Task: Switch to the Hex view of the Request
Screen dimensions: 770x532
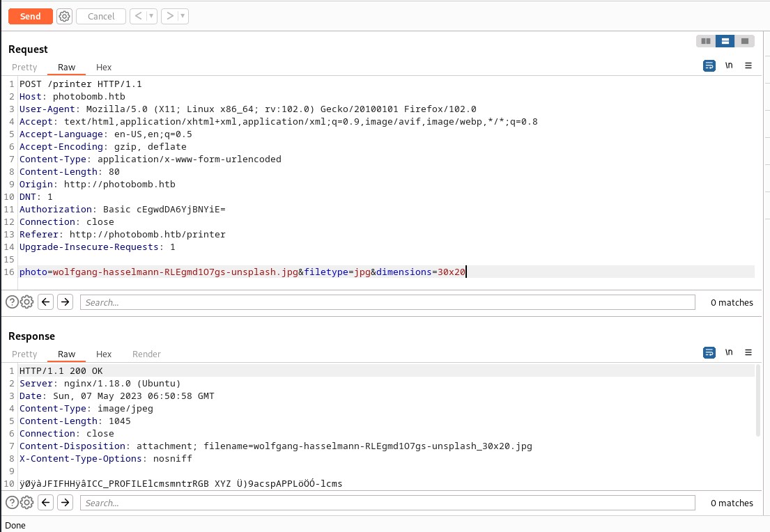Action: click(x=103, y=67)
